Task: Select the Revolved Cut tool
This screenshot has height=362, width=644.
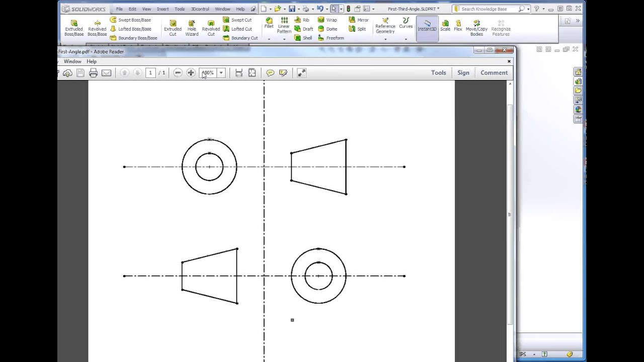Action: (211, 28)
